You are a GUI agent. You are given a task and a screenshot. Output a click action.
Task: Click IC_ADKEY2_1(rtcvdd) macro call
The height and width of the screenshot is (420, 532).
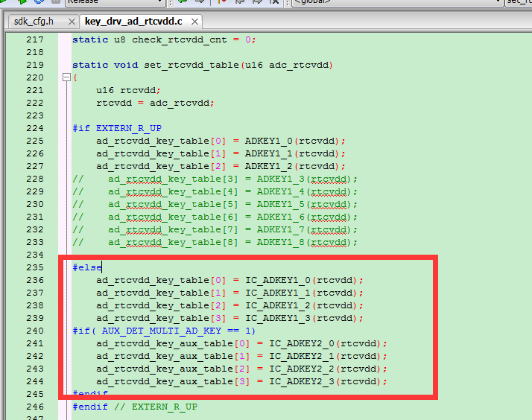tap(328, 356)
